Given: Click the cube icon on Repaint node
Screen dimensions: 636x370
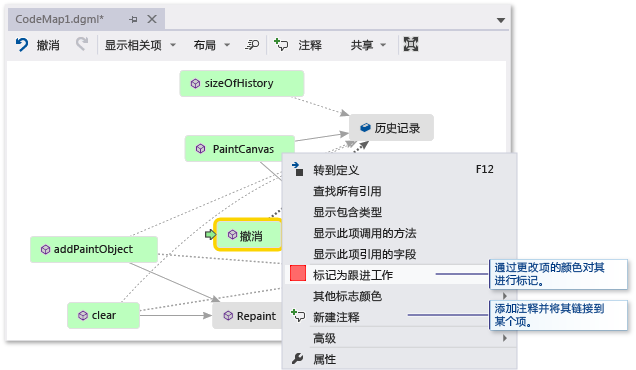Looking at the screenshot, I should 228,316.
